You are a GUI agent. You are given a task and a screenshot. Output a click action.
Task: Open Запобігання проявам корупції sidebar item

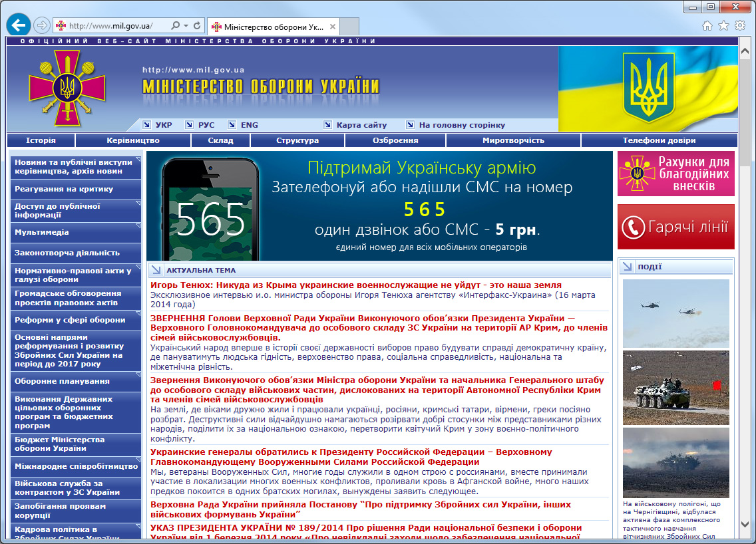(76, 511)
